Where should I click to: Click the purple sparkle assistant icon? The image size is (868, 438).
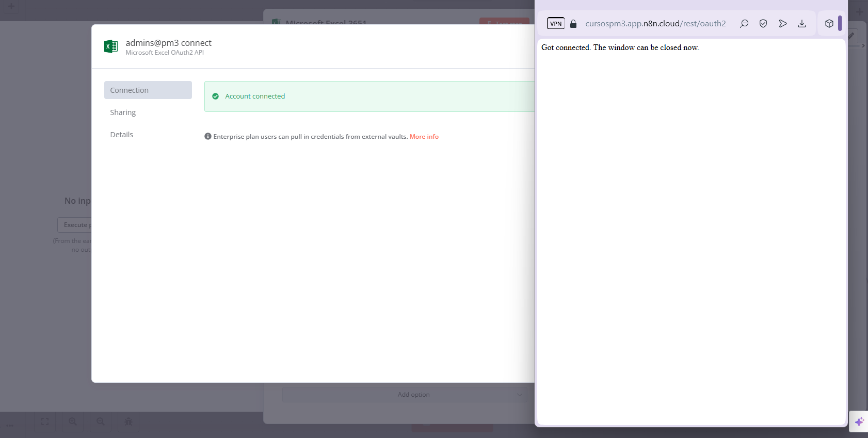pos(859,421)
